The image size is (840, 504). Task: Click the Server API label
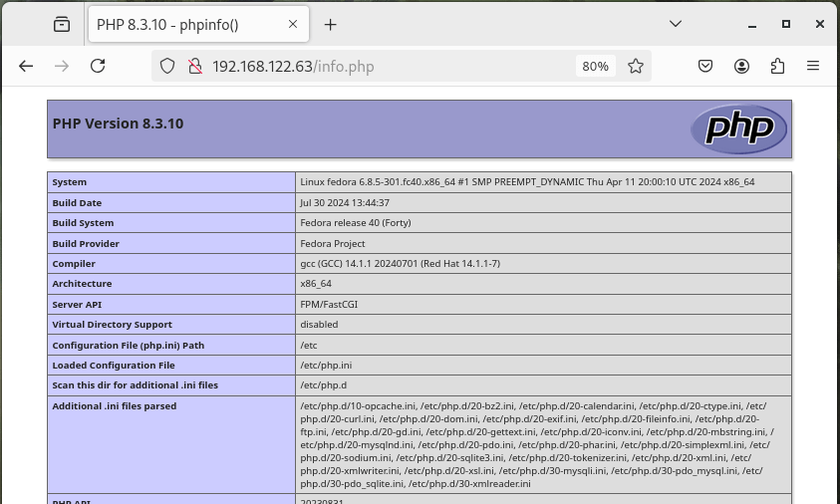77,305
